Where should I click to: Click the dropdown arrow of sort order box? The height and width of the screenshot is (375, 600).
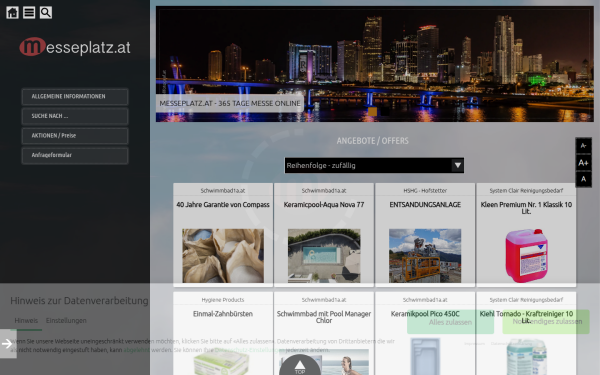[458, 165]
